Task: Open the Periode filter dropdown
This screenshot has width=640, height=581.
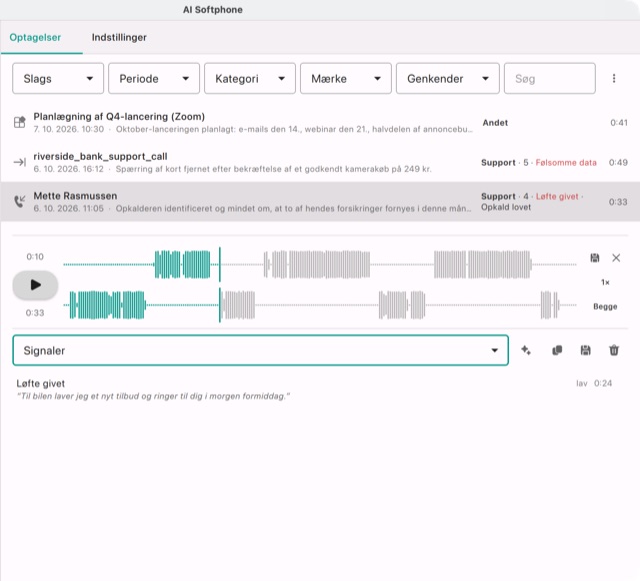Action: [x=154, y=78]
